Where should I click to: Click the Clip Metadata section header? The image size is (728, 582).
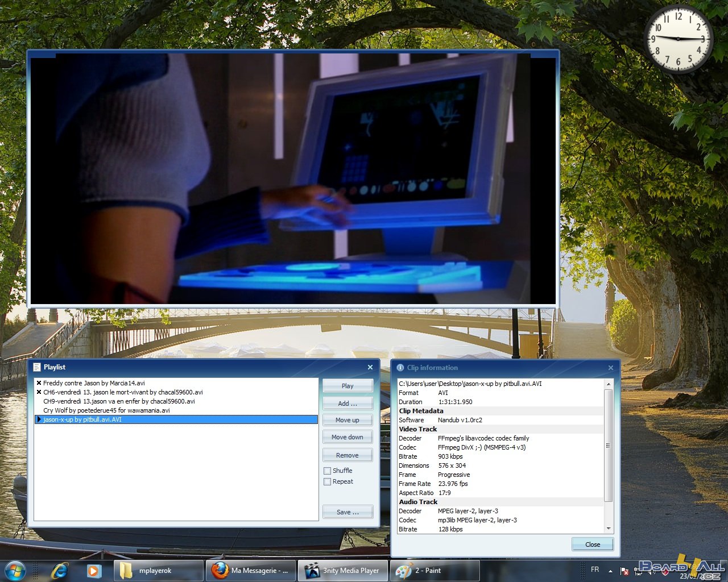421,411
